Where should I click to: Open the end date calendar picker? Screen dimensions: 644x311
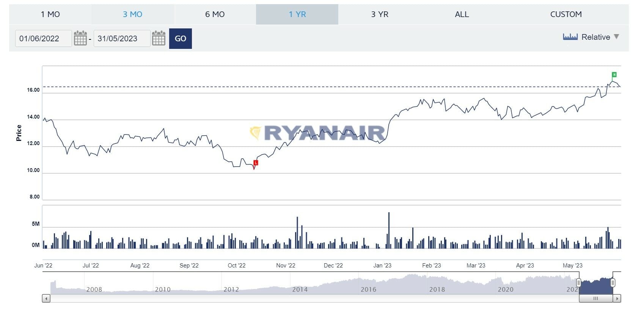[159, 38]
